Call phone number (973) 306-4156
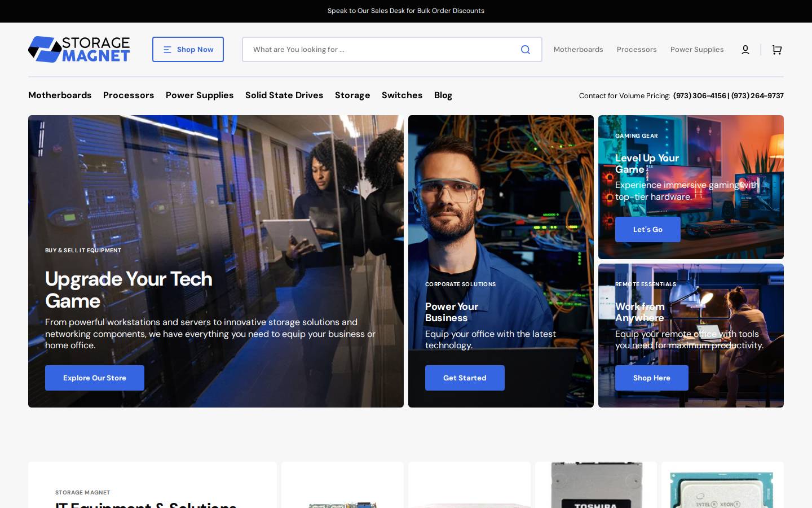 click(699, 96)
